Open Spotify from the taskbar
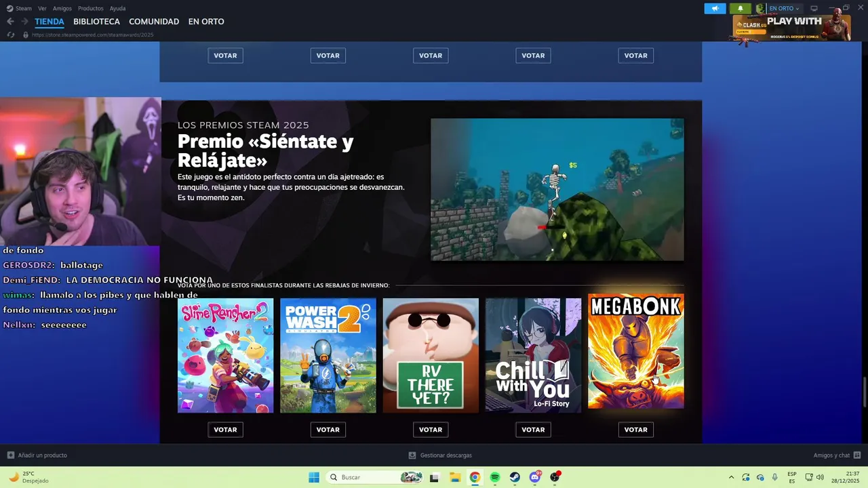This screenshot has width=868, height=488. 495,477
